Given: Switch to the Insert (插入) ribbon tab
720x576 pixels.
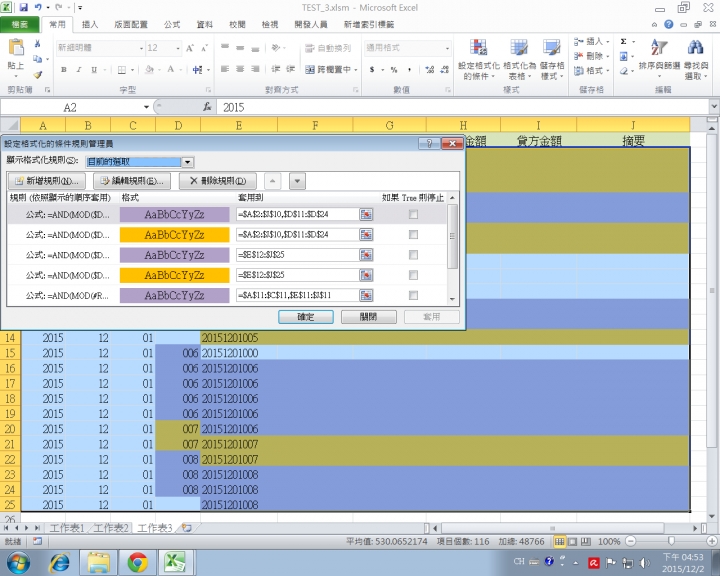Looking at the screenshot, I should pos(90,24).
